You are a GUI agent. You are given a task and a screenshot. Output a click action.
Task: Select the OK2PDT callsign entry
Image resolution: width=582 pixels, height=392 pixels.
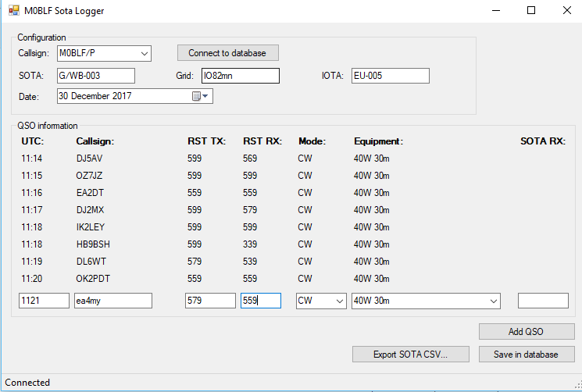tap(93, 279)
